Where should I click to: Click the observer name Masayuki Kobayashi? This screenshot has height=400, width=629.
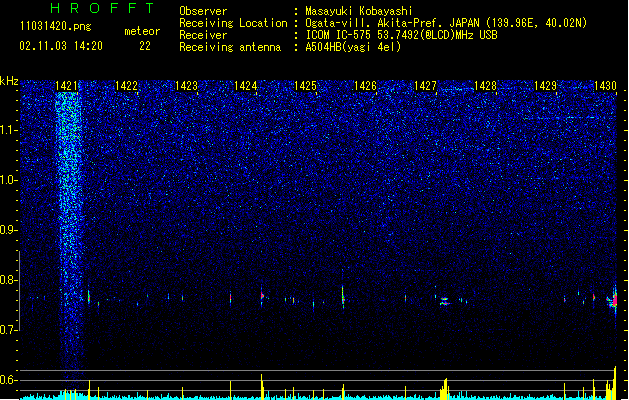tap(359, 11)
